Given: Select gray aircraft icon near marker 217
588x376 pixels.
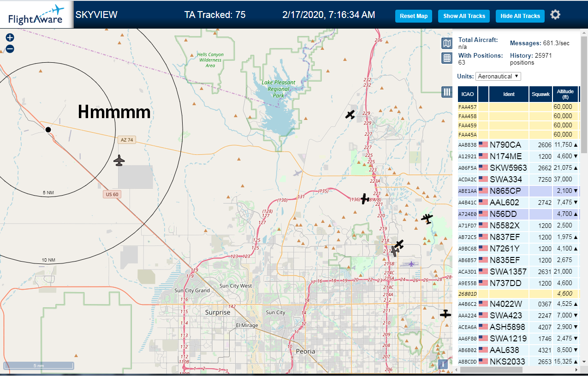Looking at the screenshot, I should pos(394,251).
